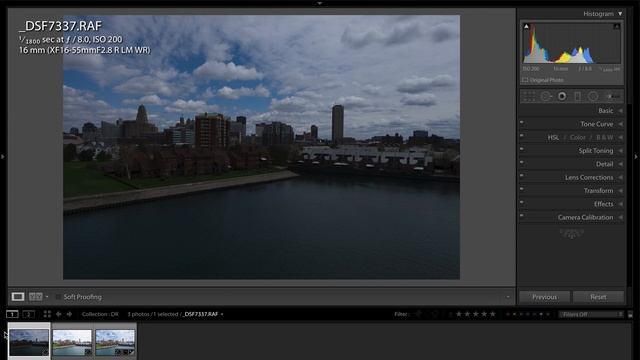The image size is (640, 360).
Task: Toggle Tone Curve panel on/off switch
Action: pos(522,122)
